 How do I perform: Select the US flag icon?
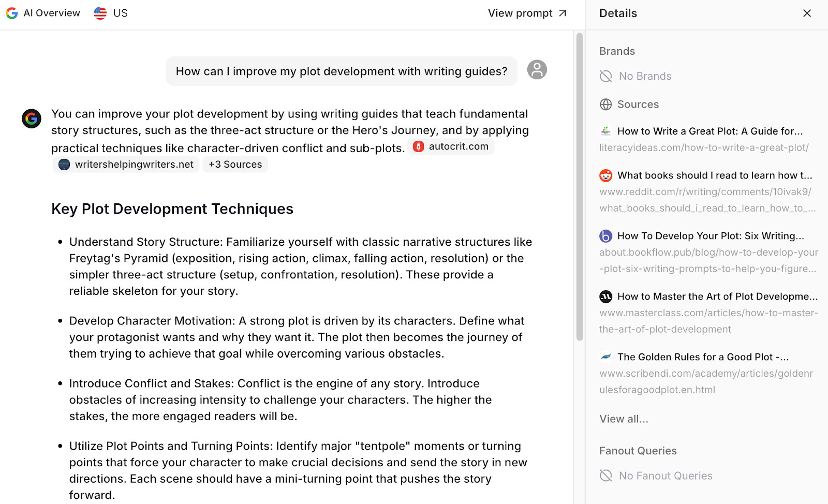coord(100,13)
